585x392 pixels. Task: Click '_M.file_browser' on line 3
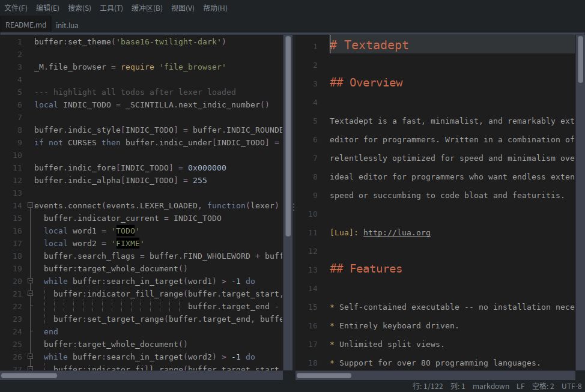tap(70, 67)
